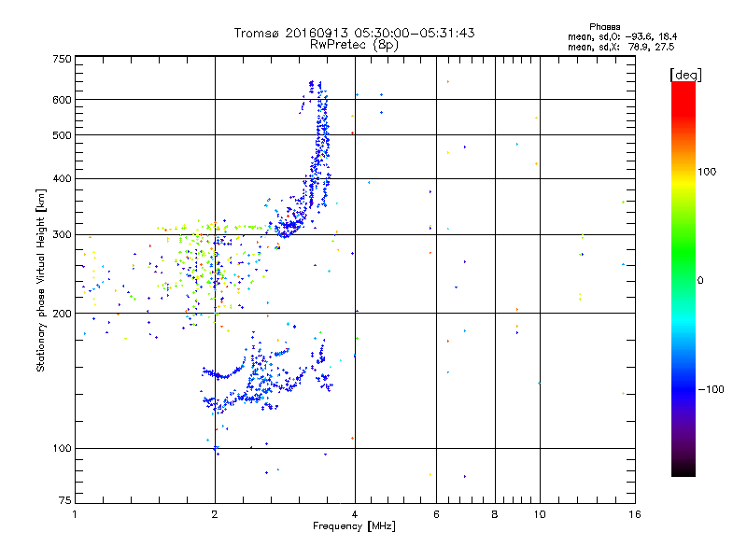The height and width of the screenshot is (560, 747).
Task: Click the y-axis tick label '600'
Action: (62, 100)
